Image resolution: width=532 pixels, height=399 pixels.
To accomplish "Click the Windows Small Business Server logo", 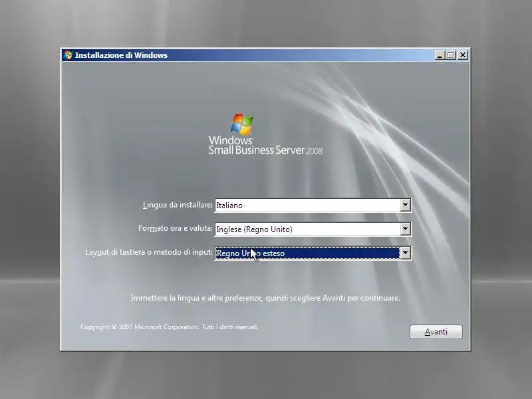I will click(x=265, y=134).
